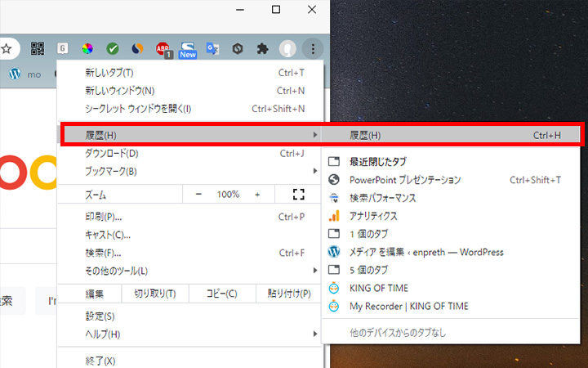Click 最近閉じたタブ header entry
This screenshot has width=588, height=368.
point(451,162)
